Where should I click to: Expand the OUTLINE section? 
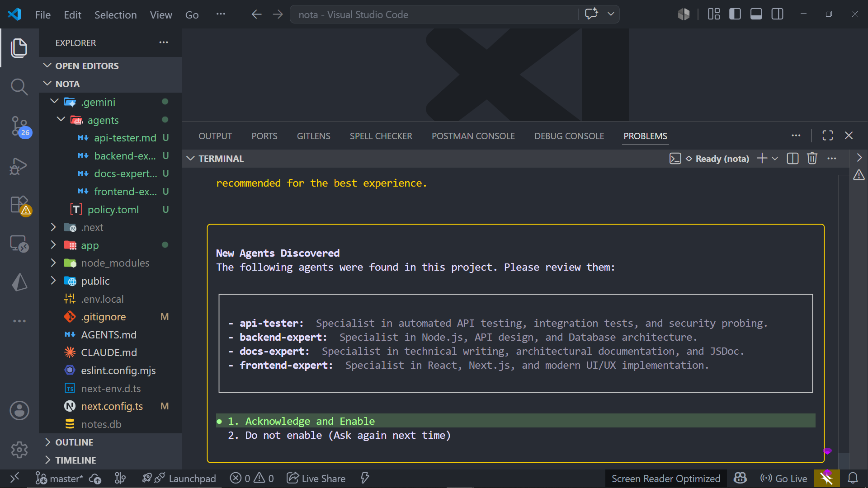click(x=110, y=442)
